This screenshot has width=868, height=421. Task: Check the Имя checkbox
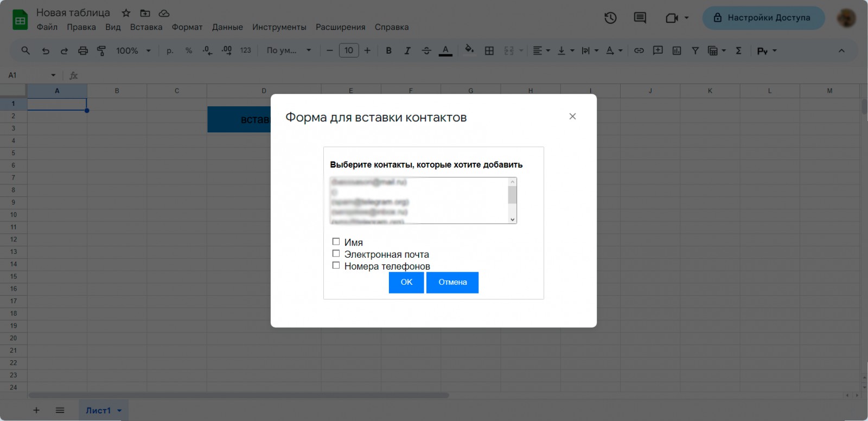(x=336, y=241)
